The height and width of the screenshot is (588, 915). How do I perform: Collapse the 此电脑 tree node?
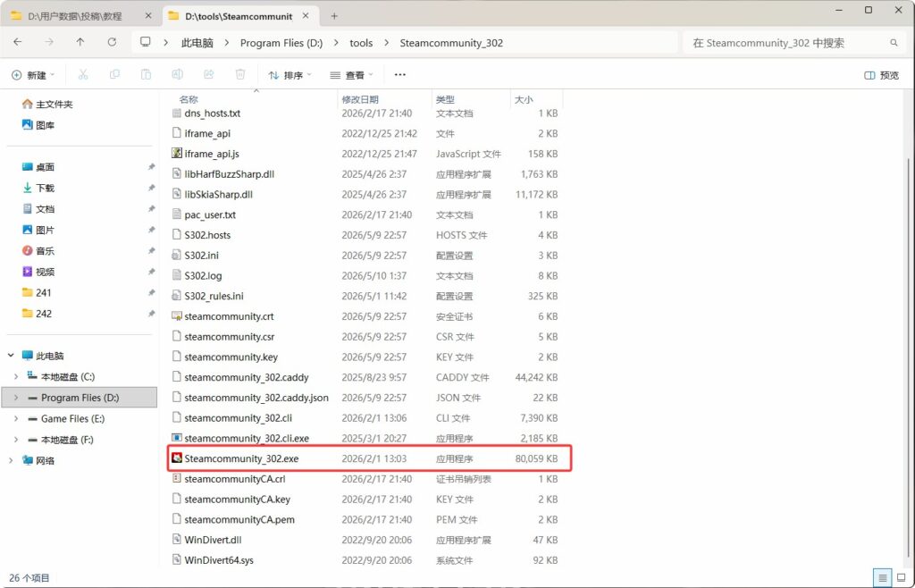tap(11, 356)
